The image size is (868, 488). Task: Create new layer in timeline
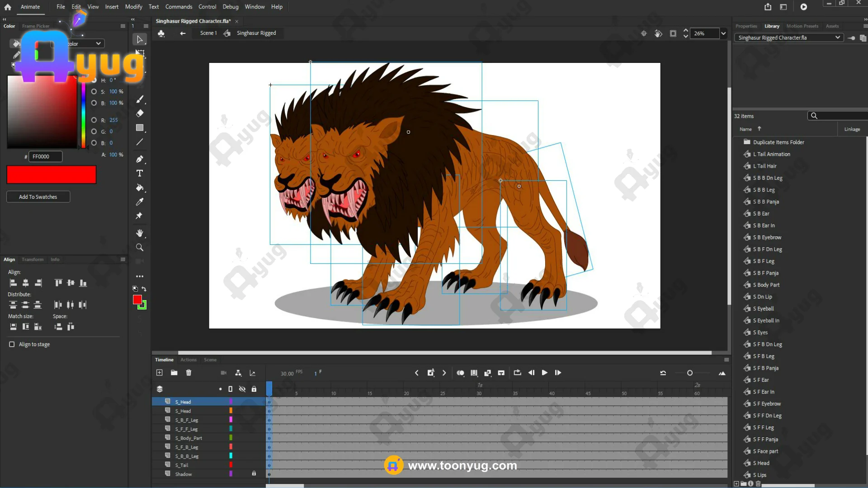[160, 373]
